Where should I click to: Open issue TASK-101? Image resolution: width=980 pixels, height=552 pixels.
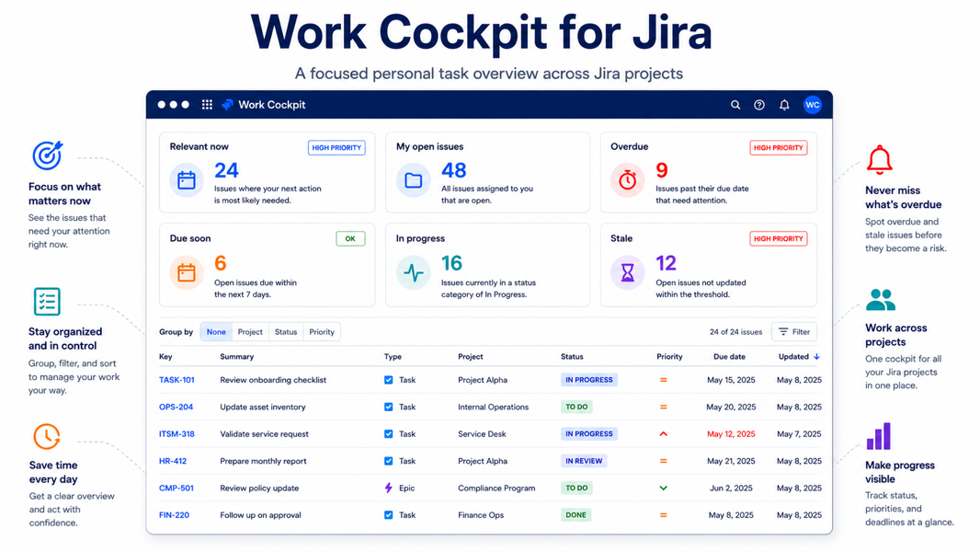177,379
